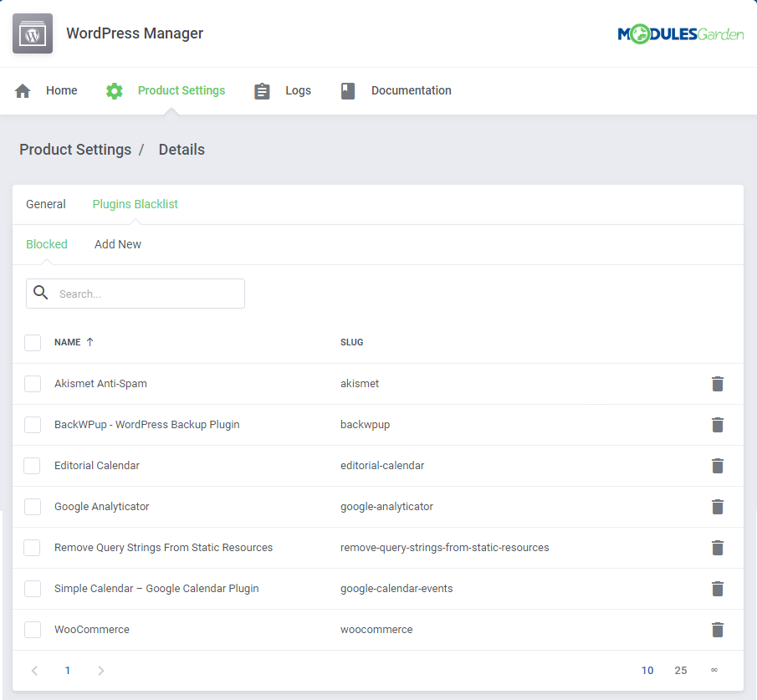Go to page 1

68,671
